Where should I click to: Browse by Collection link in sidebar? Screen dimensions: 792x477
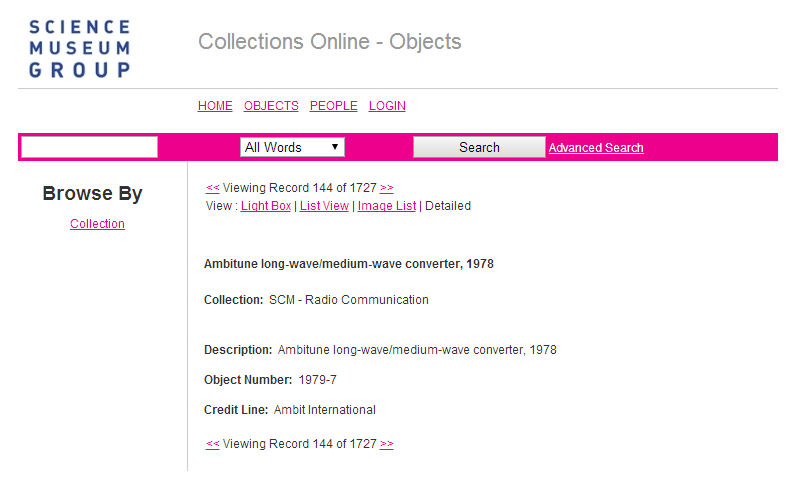(x=97, y=224)
